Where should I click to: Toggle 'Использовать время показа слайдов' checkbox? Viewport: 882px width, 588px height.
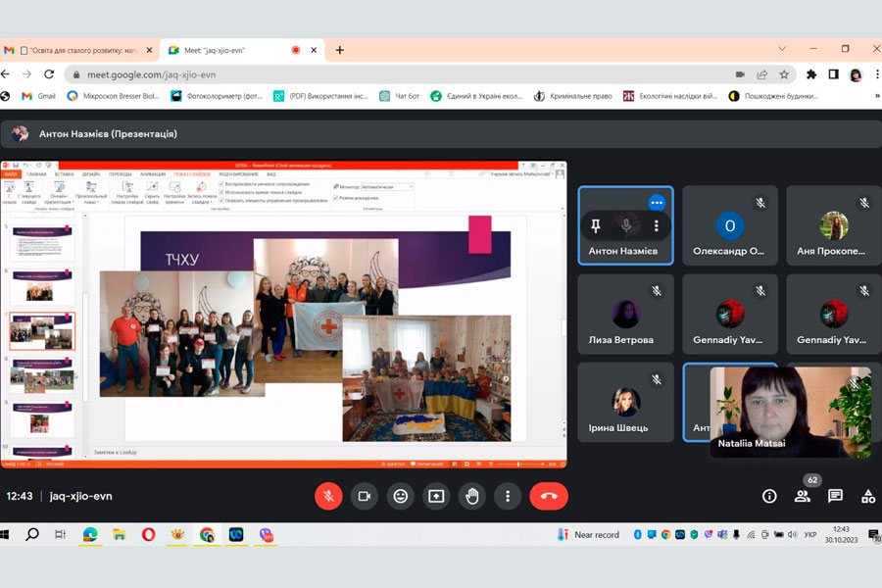(x=221, y=192)
